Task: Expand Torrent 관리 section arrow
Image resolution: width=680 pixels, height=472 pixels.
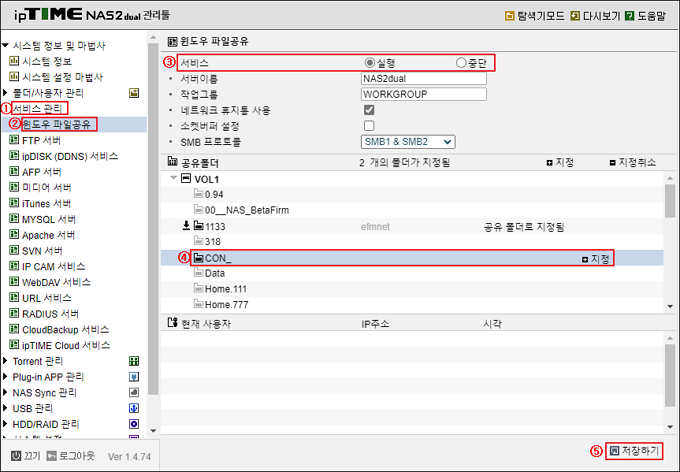Action: [x=5, y=361]
